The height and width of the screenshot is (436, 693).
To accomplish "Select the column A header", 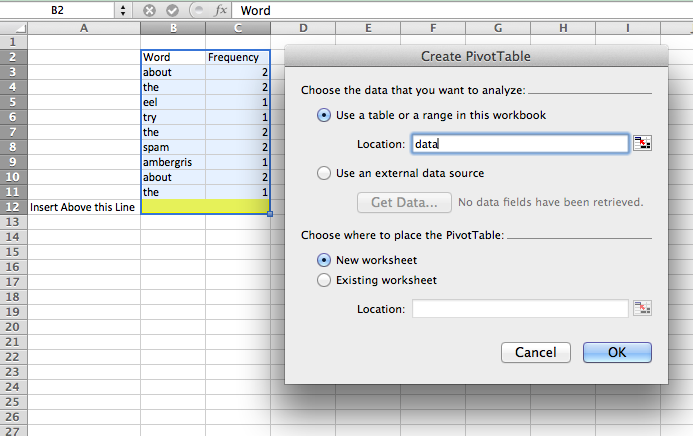I will 84,28.
